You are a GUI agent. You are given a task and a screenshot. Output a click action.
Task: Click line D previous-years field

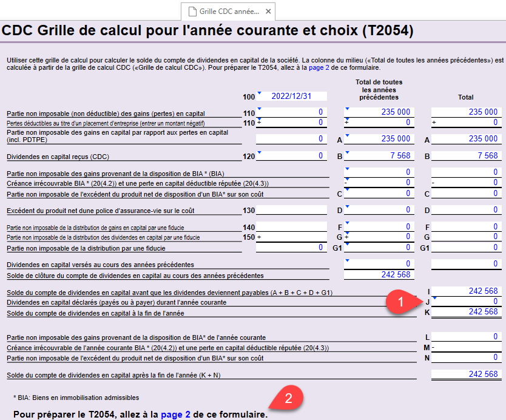pyautogui.click(x=379, y=210)
